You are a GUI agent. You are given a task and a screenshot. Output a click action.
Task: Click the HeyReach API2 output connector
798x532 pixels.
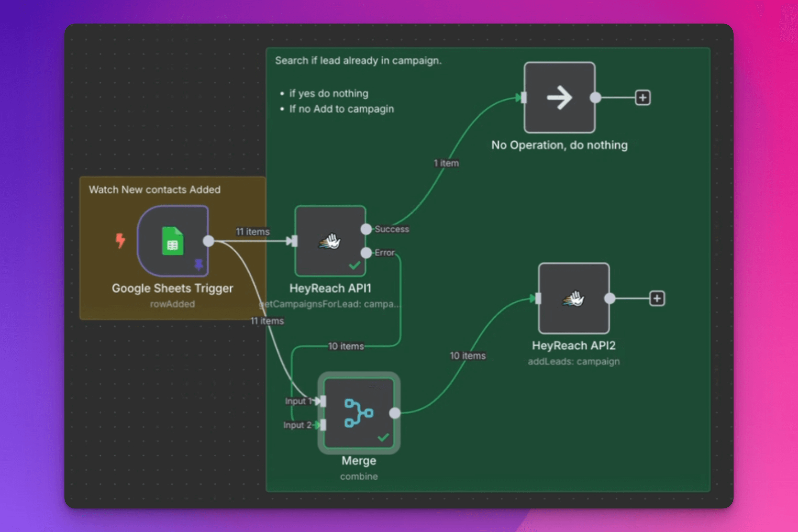click(x=610, y=298)
